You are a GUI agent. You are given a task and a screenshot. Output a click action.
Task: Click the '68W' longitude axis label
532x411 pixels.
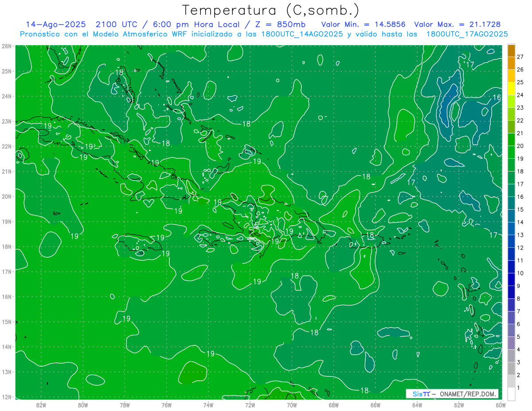pos(334,405)
